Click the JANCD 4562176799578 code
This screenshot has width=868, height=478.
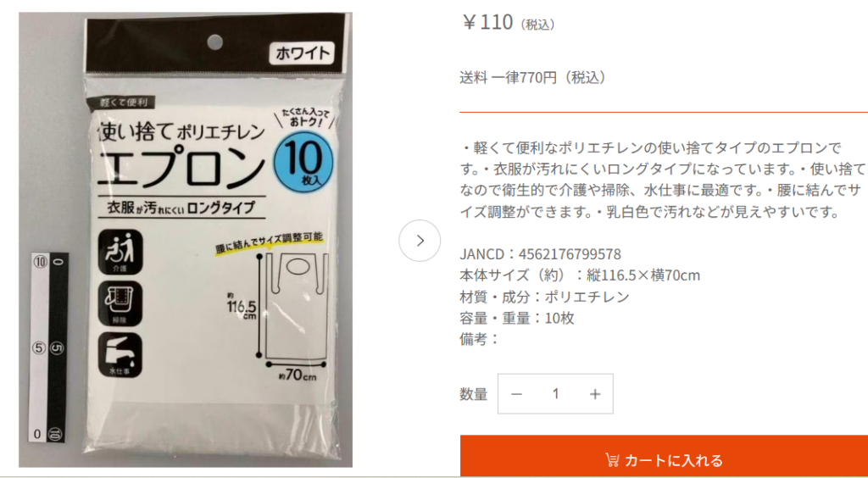click(x=540, y=254)
